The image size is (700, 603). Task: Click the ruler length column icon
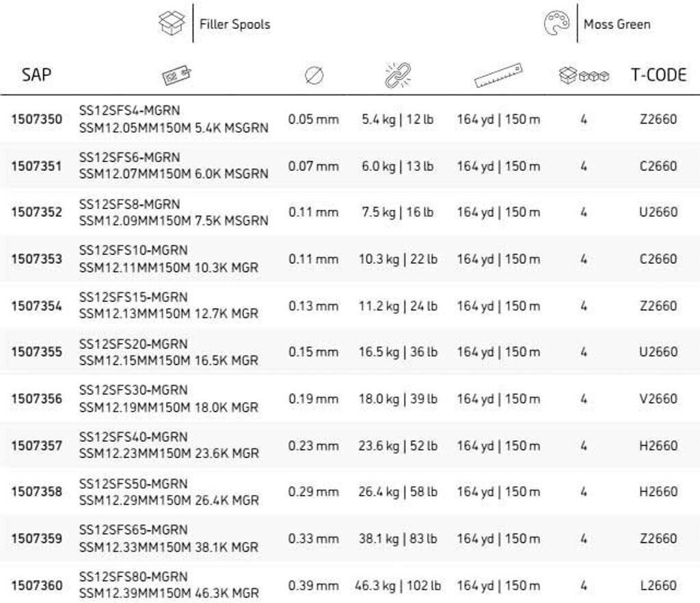click(x=498, y=76)
